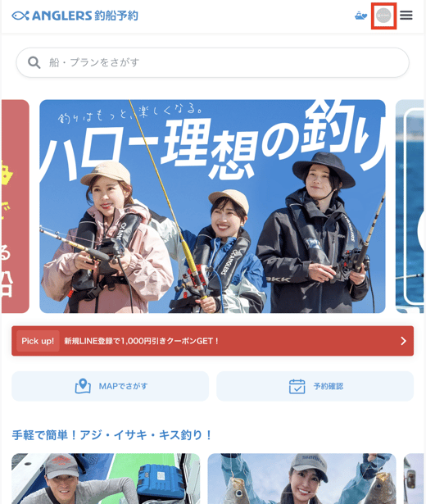Image resolution: width=426 pixels, height=504 pixels.
Task: Open the partially visible third boat card
Action: [x=414, y=479]
